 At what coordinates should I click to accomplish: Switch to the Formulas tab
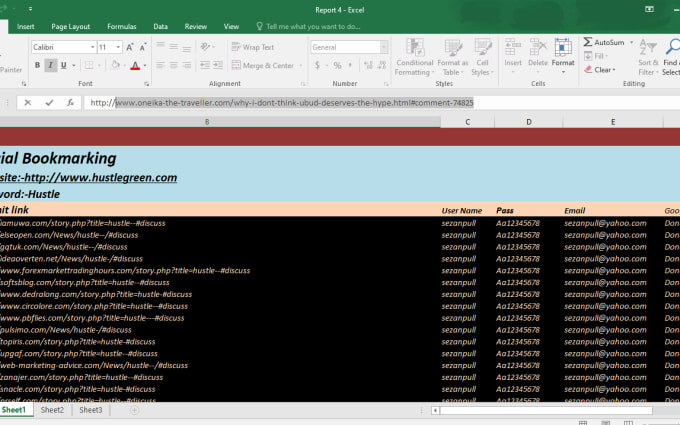tap(121, 26)
